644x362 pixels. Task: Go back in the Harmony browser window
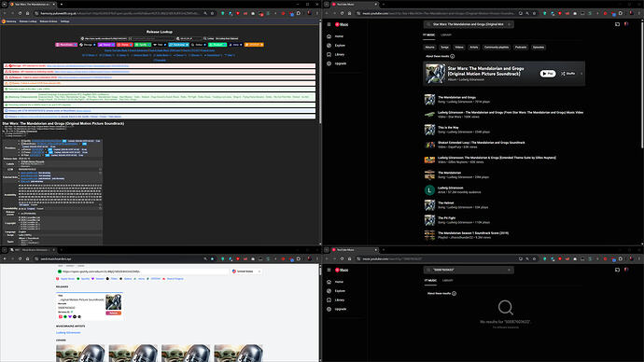coord(5,13)
